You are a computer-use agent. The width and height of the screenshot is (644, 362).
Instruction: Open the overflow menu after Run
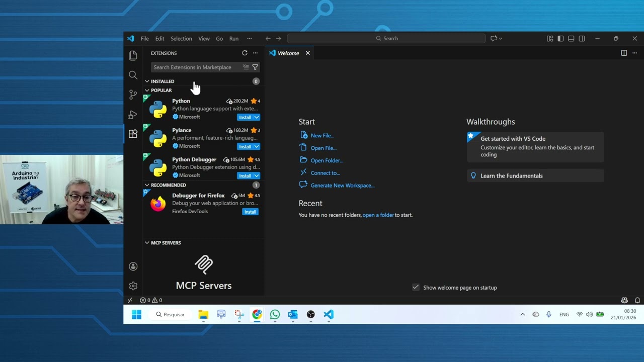point(249,38)
